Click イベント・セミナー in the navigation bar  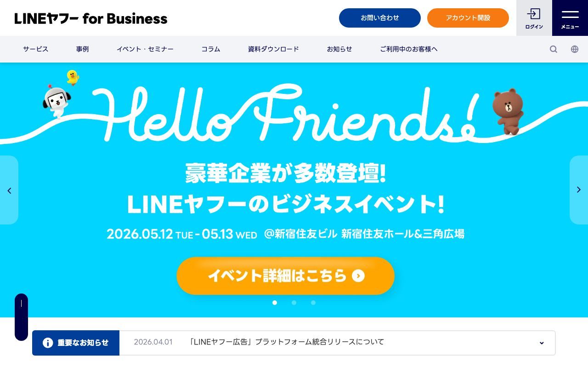pos(145,49)
